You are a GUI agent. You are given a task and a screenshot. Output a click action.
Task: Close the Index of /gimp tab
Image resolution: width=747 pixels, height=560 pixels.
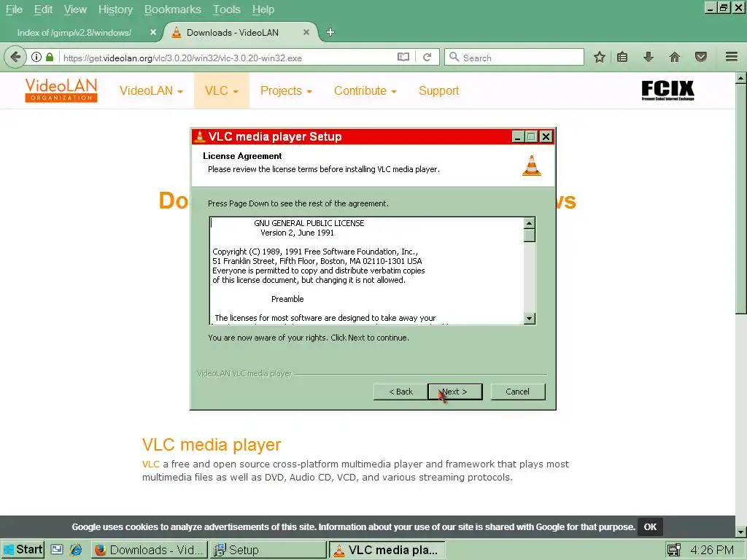click(153, 32)
